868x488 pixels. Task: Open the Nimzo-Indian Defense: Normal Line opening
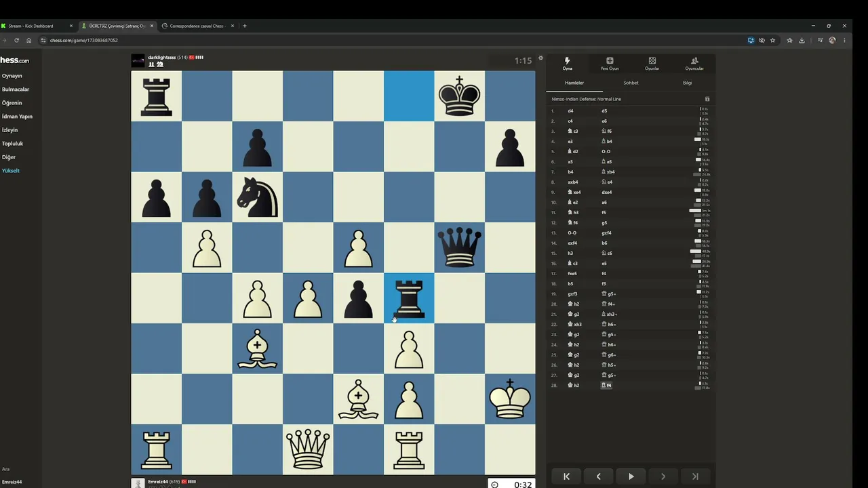point(586,99)
